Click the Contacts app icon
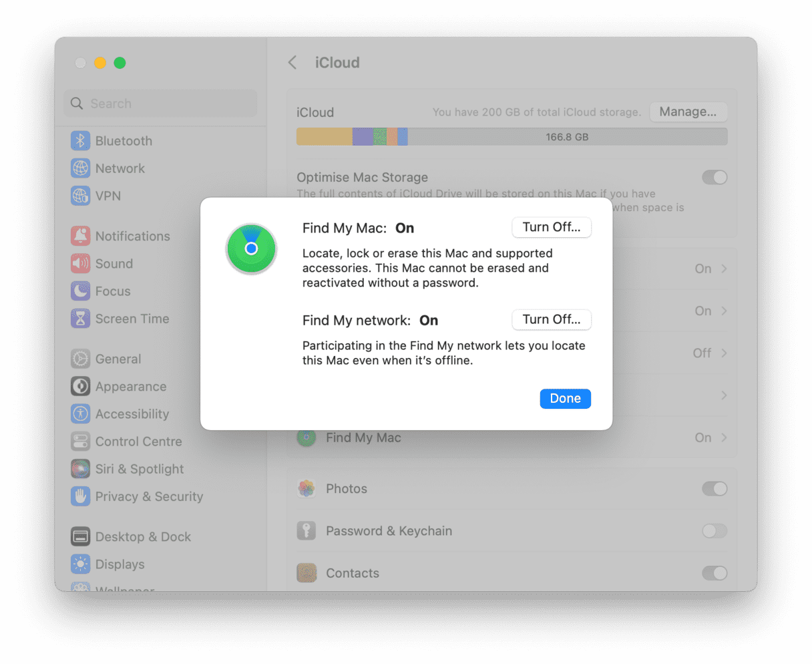This screenshot has height=664, width=812. pyautogui.click(x=307, y=573)
